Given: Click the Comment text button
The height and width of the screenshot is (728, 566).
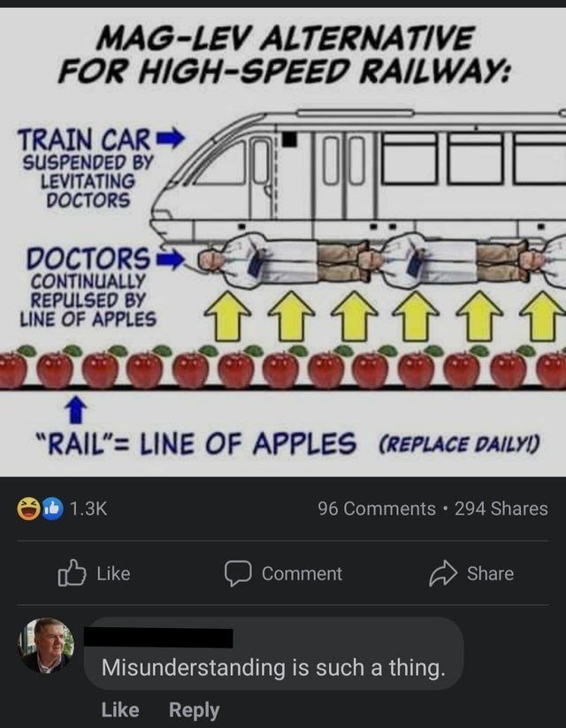Looking at the screenshot, I should pyautogui.click(x=302, y=574).
